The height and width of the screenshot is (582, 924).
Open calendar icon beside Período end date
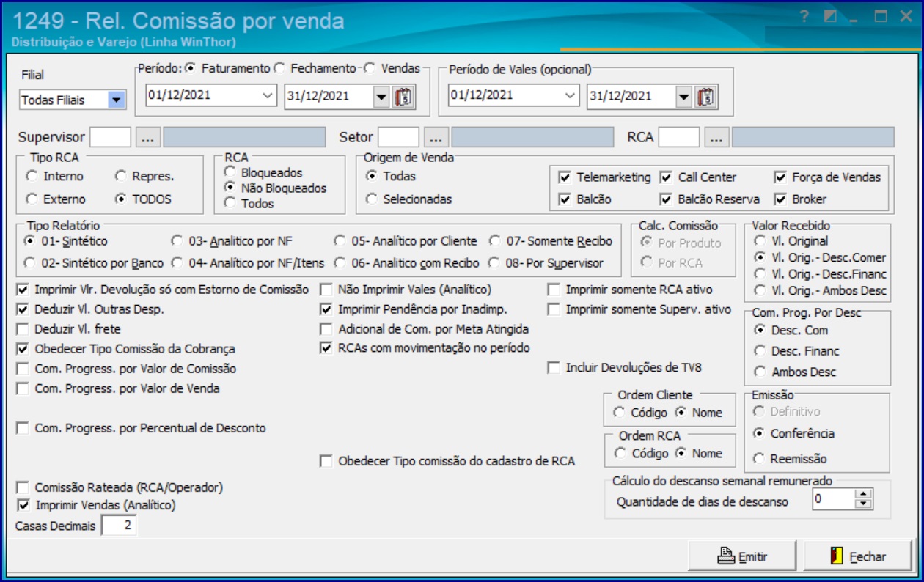coord(404,96)
